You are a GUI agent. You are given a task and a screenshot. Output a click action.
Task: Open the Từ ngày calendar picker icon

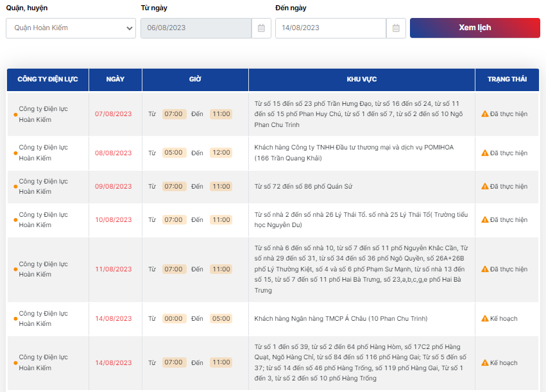pyautogui.click(x=261, y=28)
